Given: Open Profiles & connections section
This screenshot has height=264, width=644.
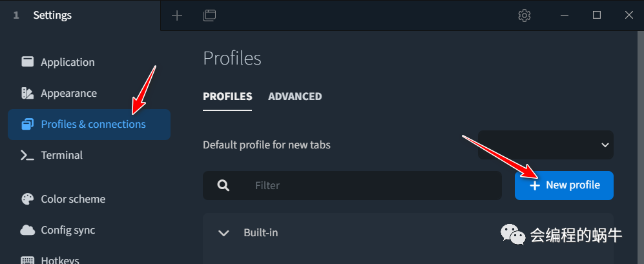Looking at the screenshot, I should 89,125.
